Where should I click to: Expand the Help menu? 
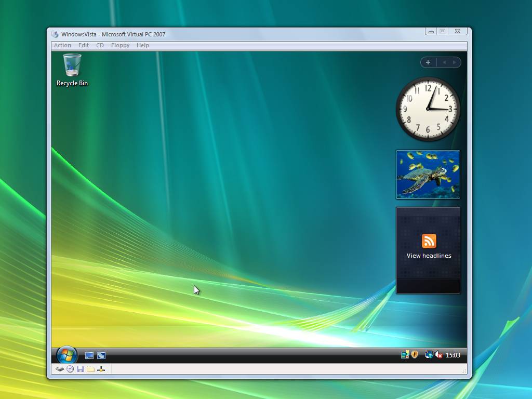point(142,45)
